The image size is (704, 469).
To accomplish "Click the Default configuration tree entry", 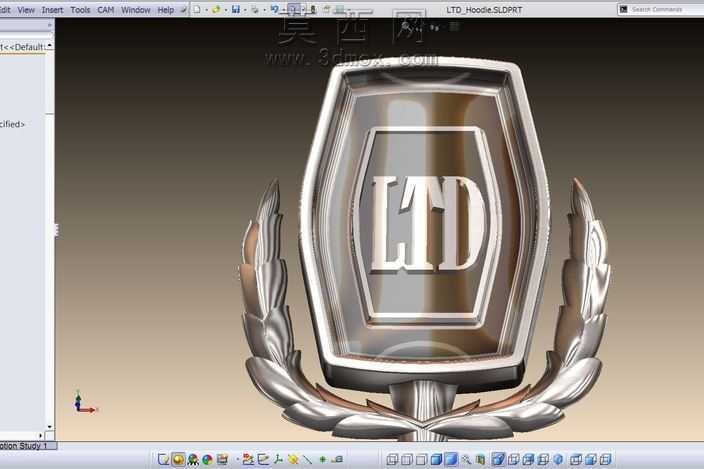I will click(x=22, y=47).
